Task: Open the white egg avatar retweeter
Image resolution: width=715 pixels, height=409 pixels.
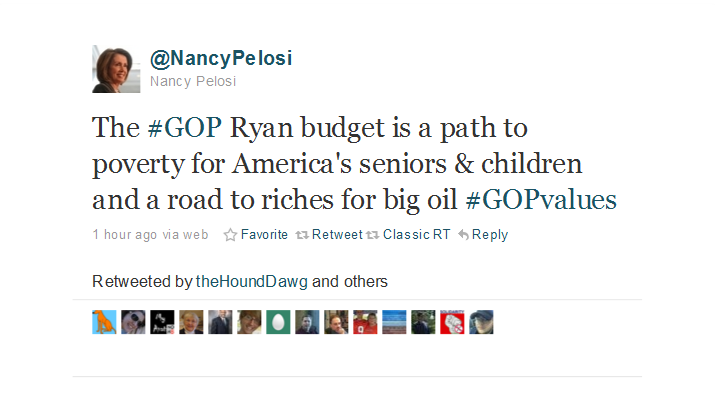Action: [279, 322]
